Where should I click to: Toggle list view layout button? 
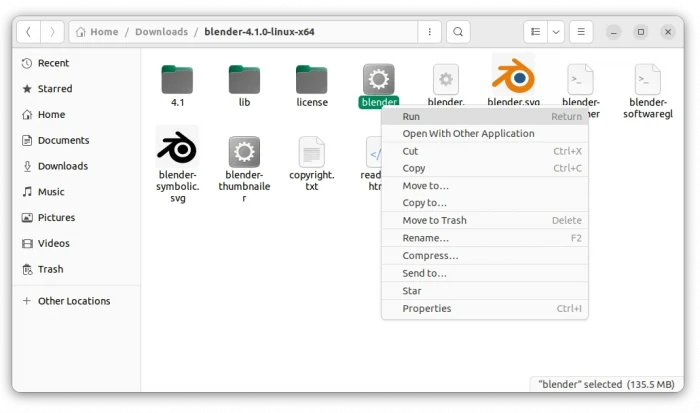pos(536,32)
